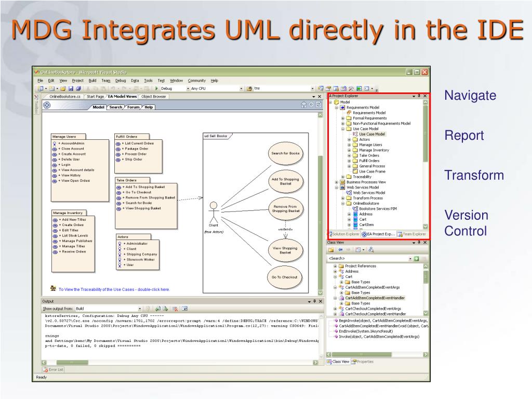
Task: Select the Search tab in EA Model Views
Action: [x=116, y=107]
